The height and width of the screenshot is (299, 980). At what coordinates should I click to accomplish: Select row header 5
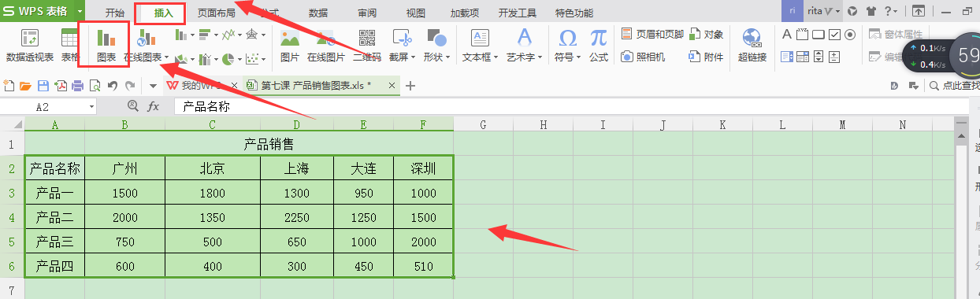pos(12,242)
